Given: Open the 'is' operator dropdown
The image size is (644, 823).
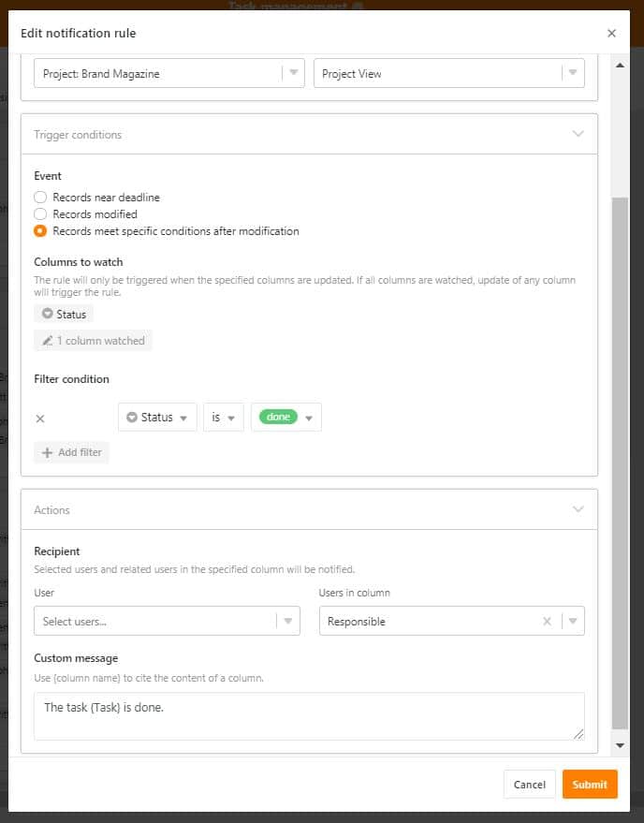Looking at the screenshot, I should pyautogui.click(x=224, y=418).
